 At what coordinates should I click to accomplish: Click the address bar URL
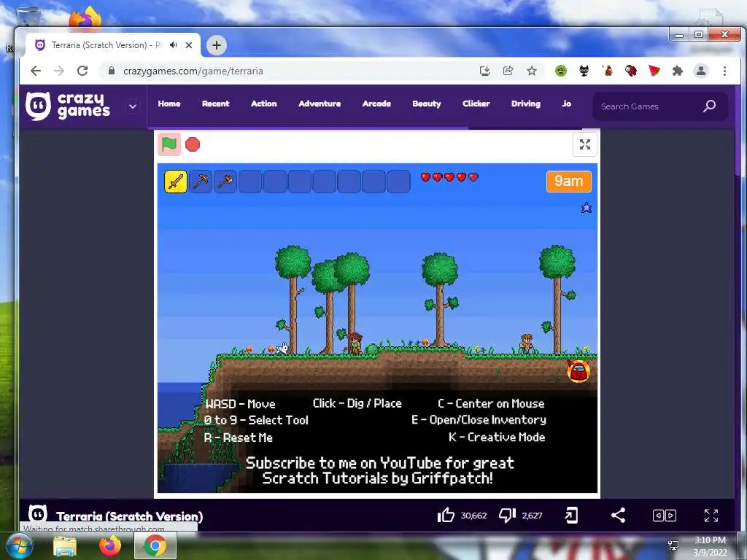tap(193, 71)
